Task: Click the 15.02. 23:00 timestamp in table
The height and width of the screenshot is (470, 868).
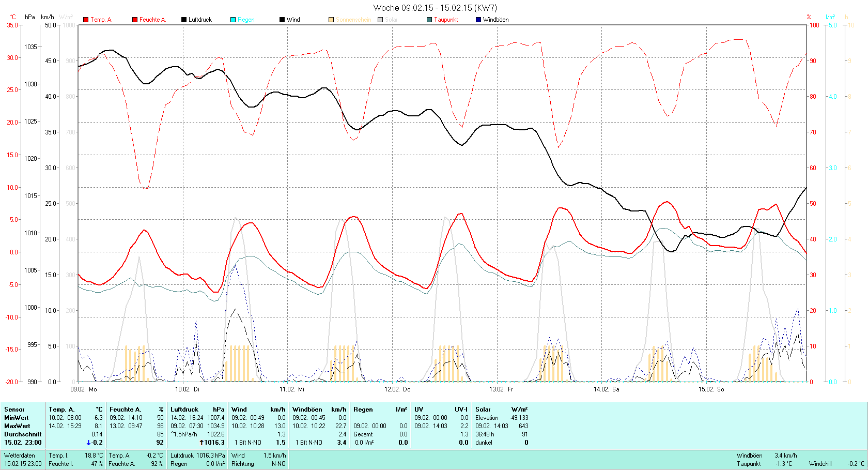Action: tap(23, 443)
